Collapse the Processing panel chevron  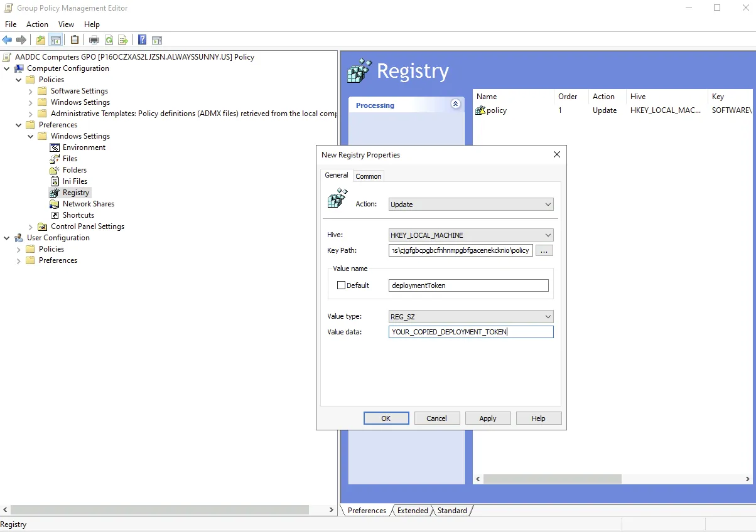click(x=456, y=105)
